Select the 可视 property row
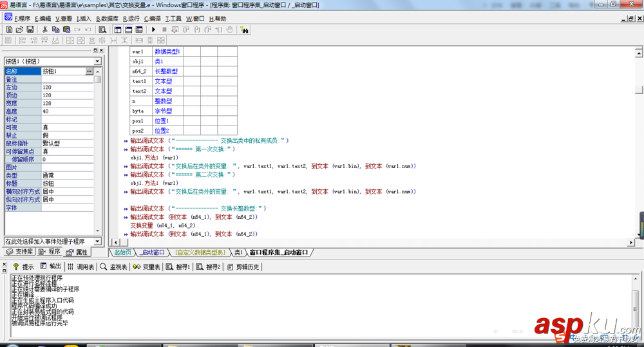Viewport: 644px width, 347px height. click(x=49, y=127)
